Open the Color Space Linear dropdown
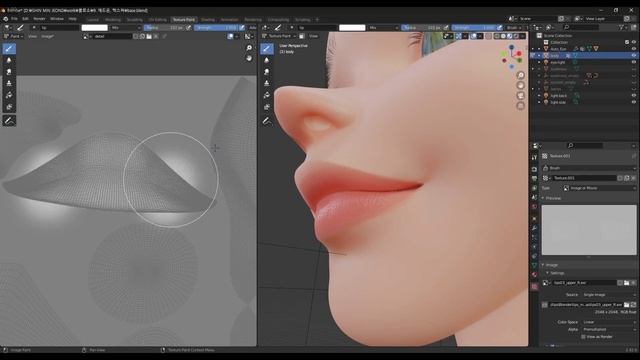640x360 pixels. coord(608,322)
